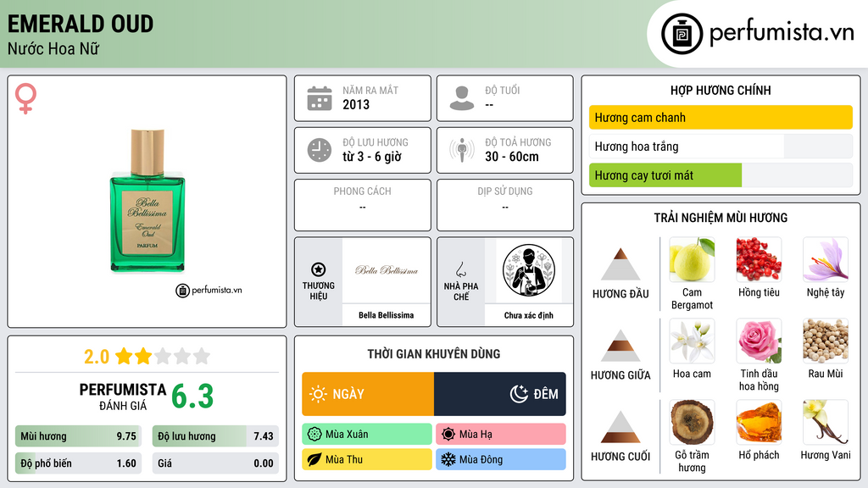The image size is (868, 488).
Task: Click the star badge brand icon
Action: click(319, 269)
